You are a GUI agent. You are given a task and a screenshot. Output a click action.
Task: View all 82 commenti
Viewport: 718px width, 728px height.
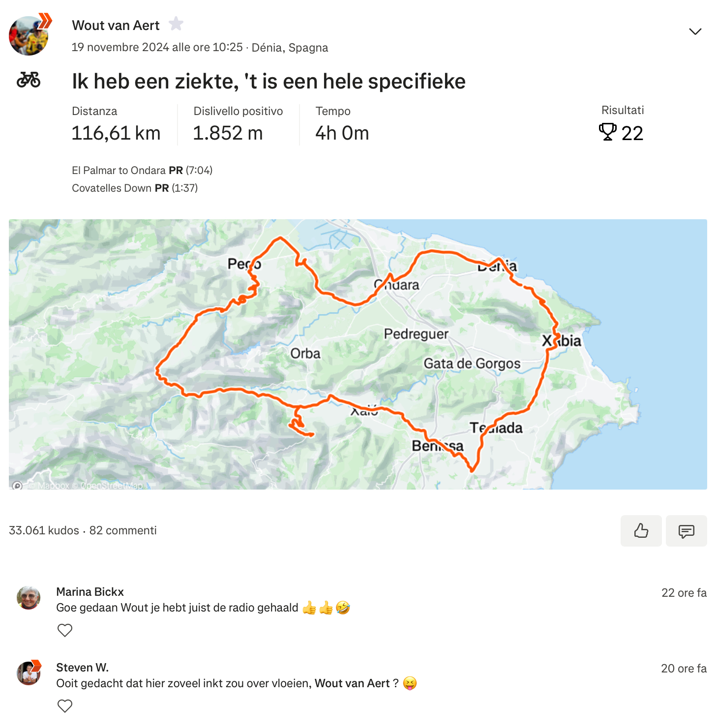tap(123, 530)
